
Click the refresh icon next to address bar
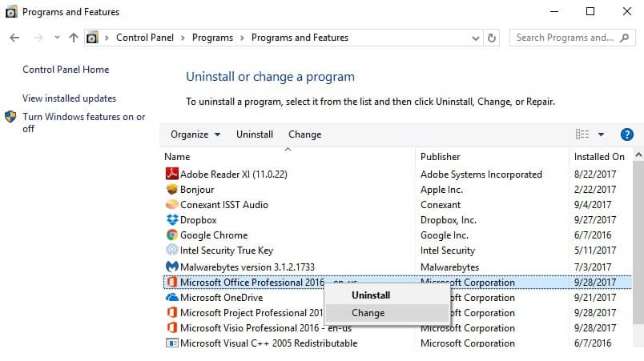click(492, 38)
